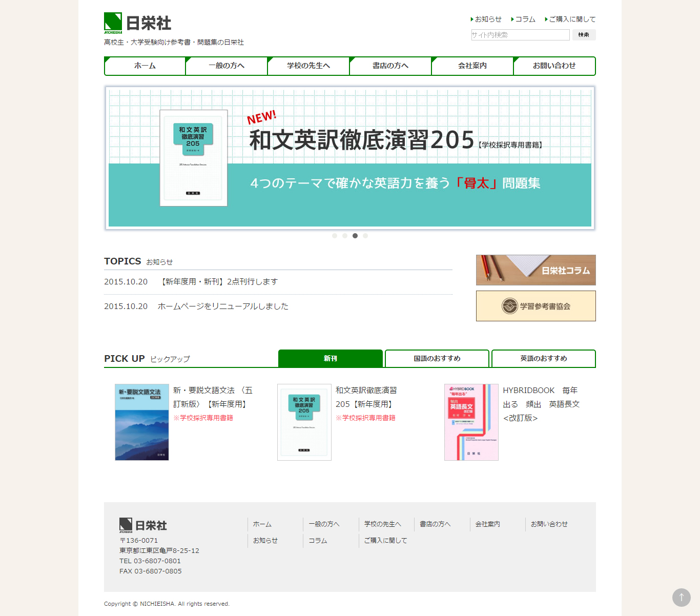The width and height of the screenshot is (700, 616).
Task: Select the second carousel dot
Action: click(345, 236)
